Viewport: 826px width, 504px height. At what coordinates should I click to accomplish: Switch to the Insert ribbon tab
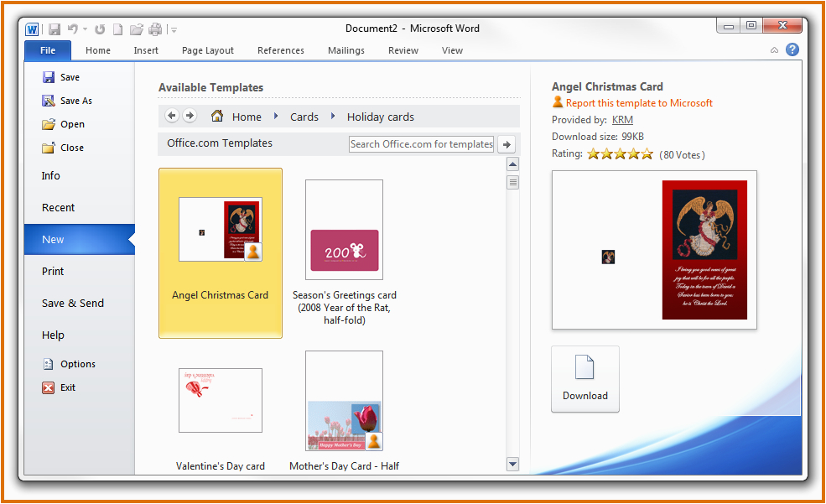click(x=146, y=50)
